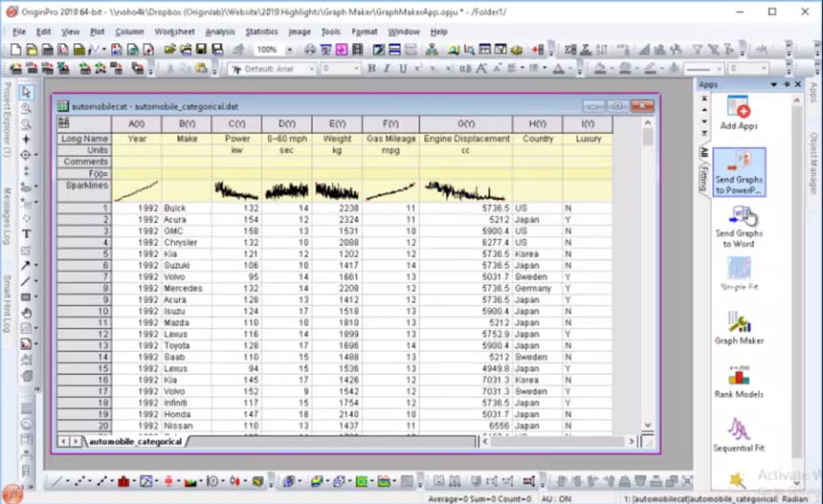823x504 pixels.
Task: Toggle Italic formatting
Action: coord(387,69)
